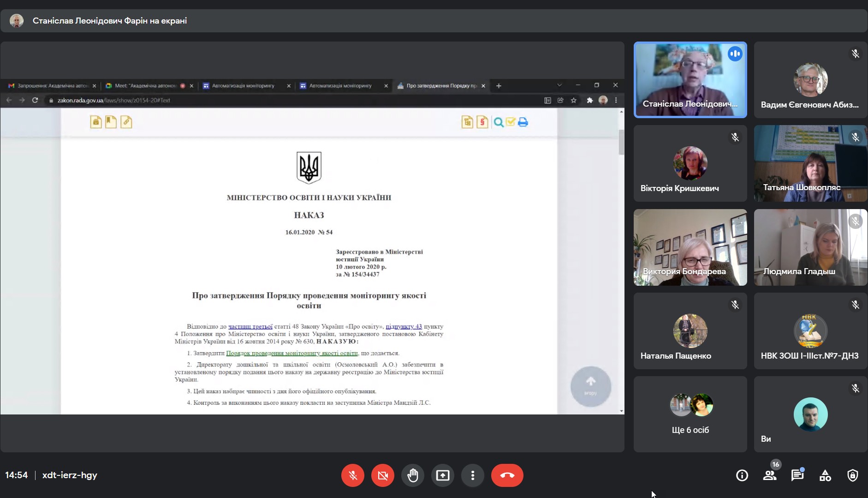The image size is (868, 498).
Task: Click the meeting code xdt-ierz-hgy
Action: [70, 475]
